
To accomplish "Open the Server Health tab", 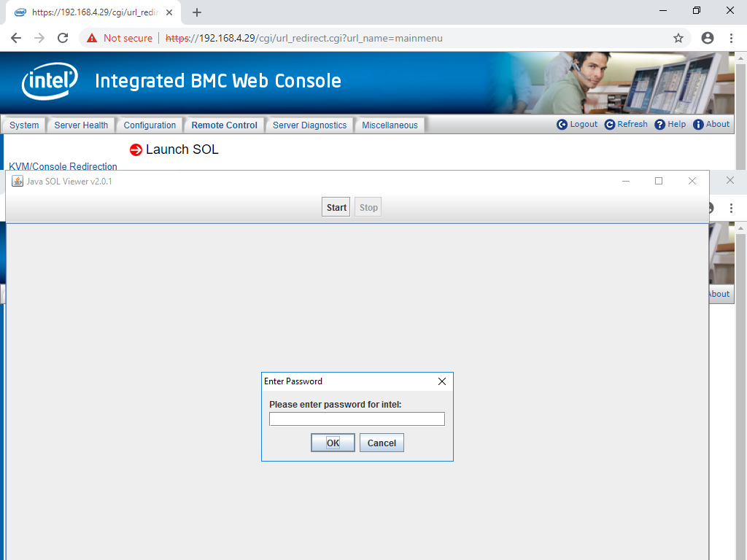I will click(81, 125).
